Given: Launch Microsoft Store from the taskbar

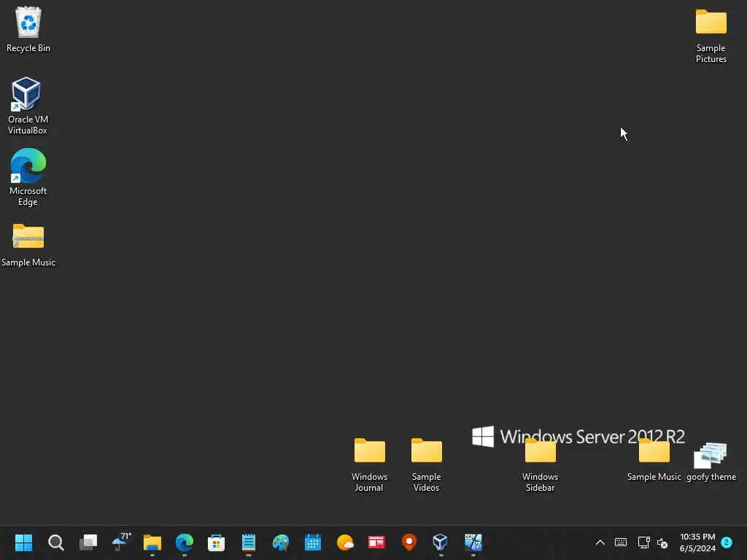Looking at the screenshot, I should click(216, 542).
